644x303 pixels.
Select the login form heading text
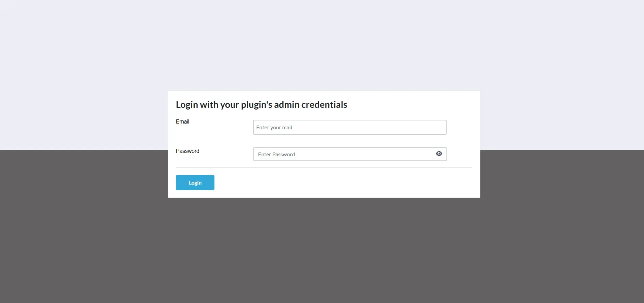click(261, 104)
